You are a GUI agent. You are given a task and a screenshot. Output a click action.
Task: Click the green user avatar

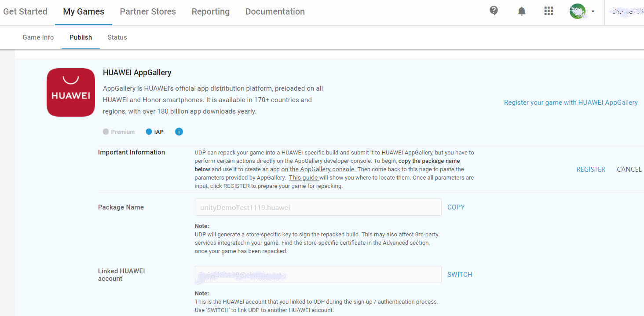(x=578, y=11)
